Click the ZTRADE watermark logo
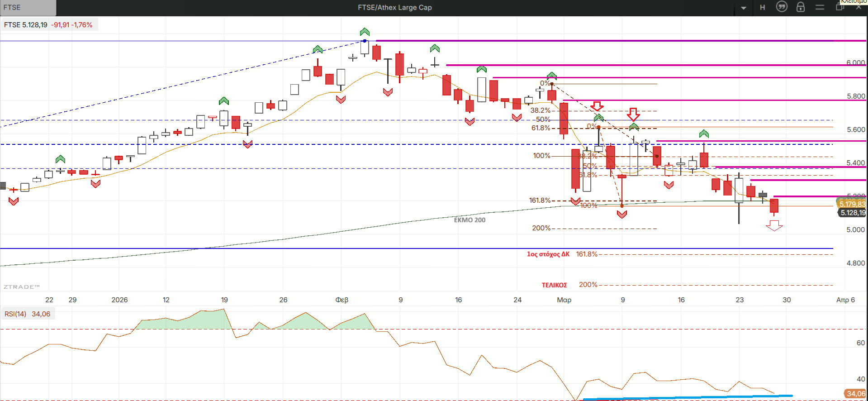Image resolution: width=868 pixels, height=401 pixels. pyautogui.click(x=21, y=287)
